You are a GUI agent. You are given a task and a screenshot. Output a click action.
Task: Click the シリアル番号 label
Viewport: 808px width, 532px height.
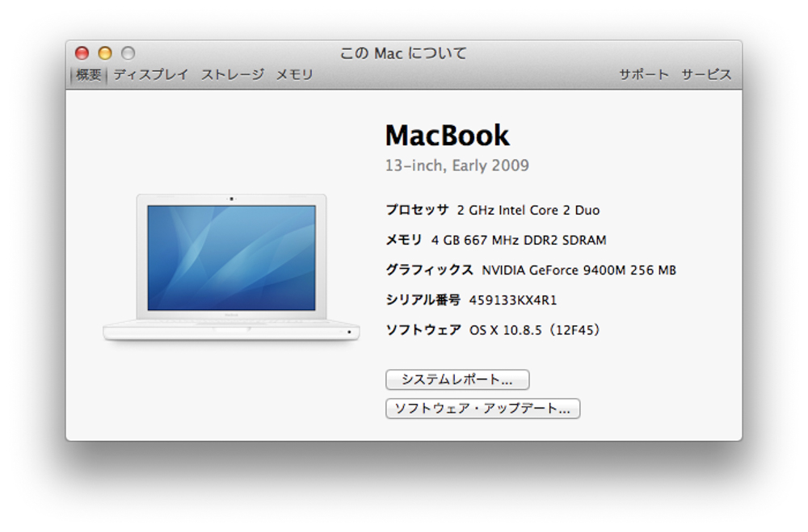pos(423,300)
